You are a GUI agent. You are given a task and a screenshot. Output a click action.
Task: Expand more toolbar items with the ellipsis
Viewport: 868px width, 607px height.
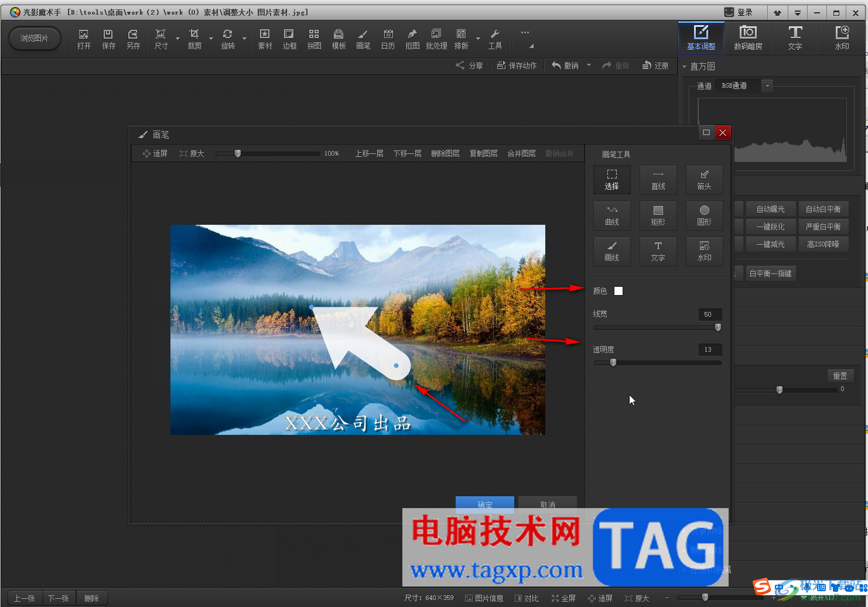pos(525,33)
